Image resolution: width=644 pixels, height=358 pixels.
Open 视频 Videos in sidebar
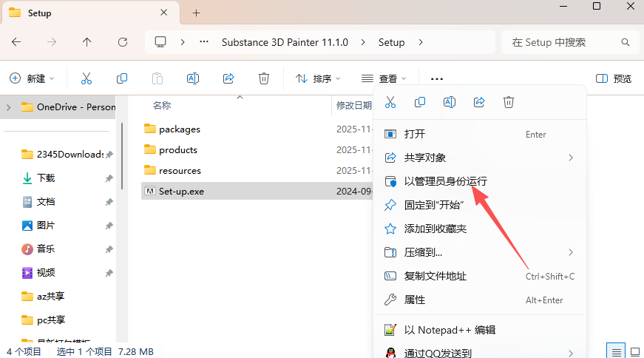[46, 272]
